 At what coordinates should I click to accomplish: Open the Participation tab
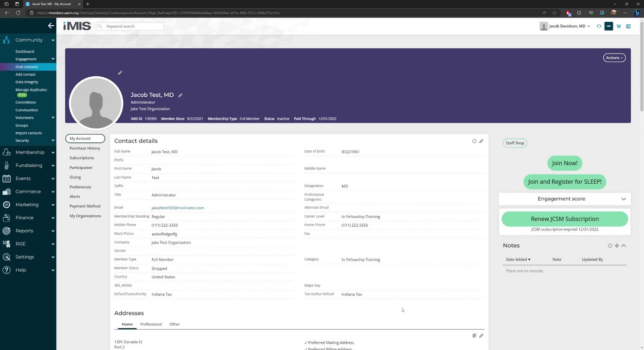(81, 168)
